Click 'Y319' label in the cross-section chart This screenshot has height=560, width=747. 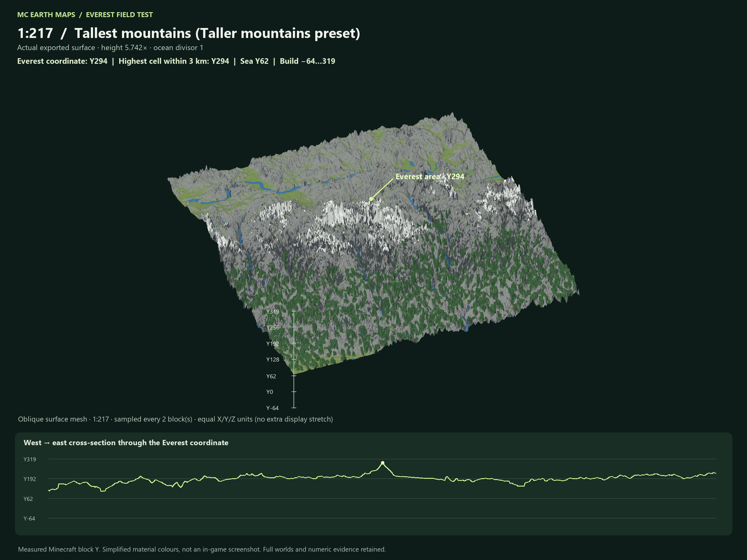pyautogui.click(x=30, y=460)
